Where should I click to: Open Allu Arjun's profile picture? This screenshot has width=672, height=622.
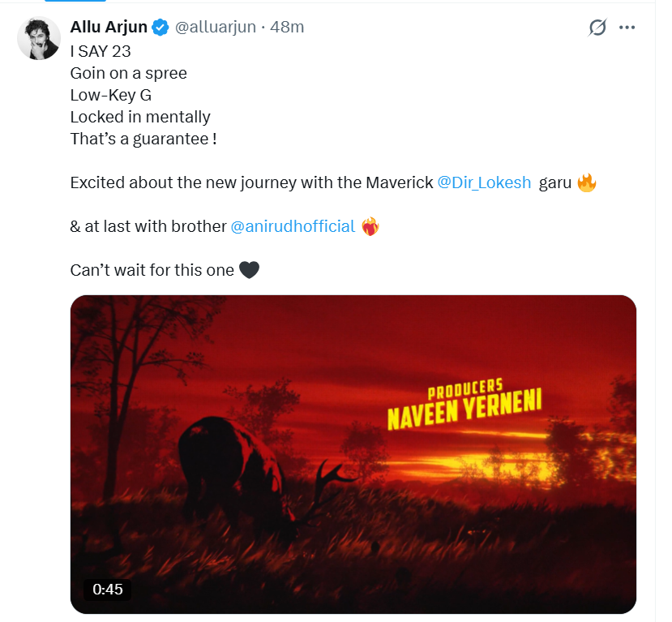(39, 38)
